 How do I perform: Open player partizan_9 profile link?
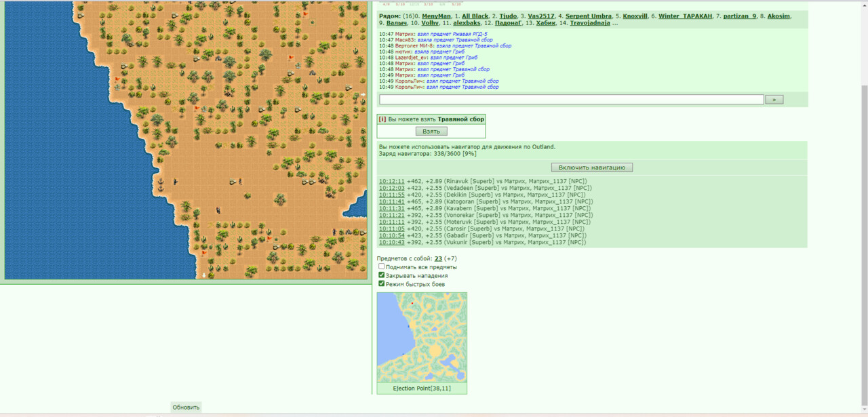740,16
